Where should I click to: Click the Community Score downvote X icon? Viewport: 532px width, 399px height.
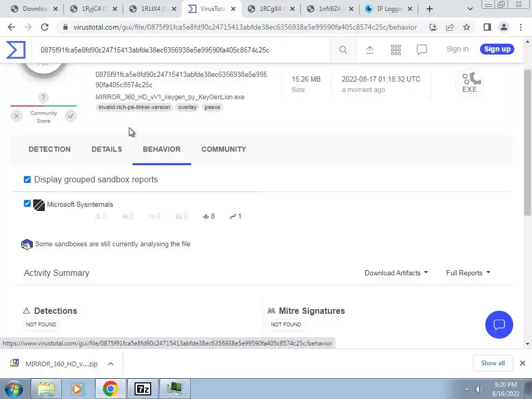(17, 116)
